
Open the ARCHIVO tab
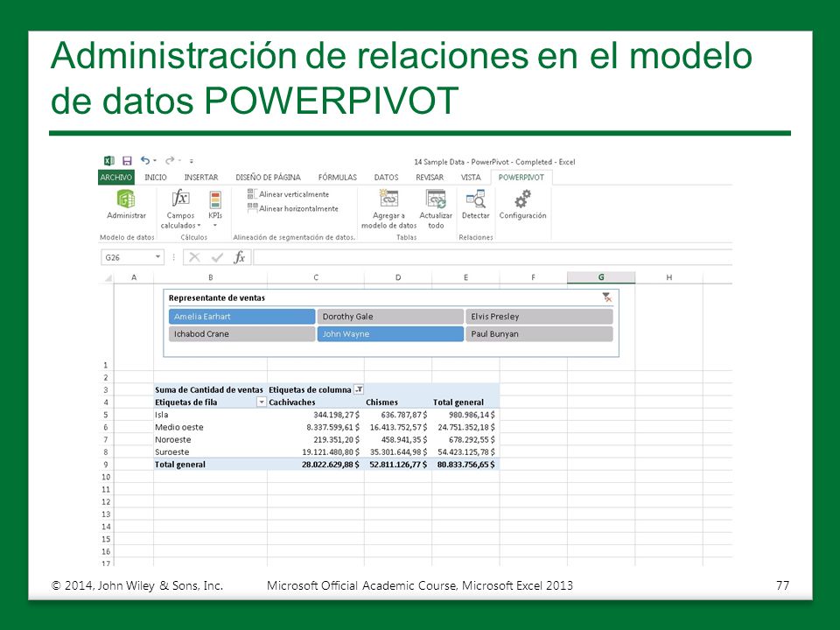116,178
